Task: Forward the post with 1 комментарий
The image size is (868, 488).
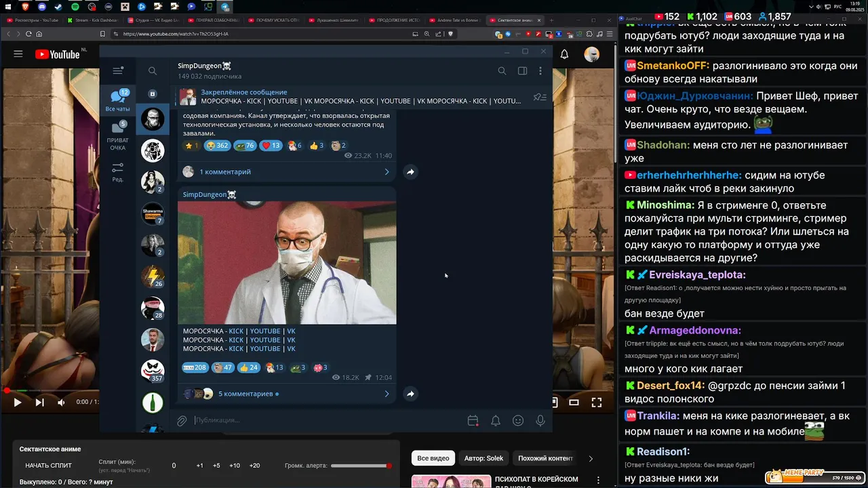Action: tap(410, 172)
